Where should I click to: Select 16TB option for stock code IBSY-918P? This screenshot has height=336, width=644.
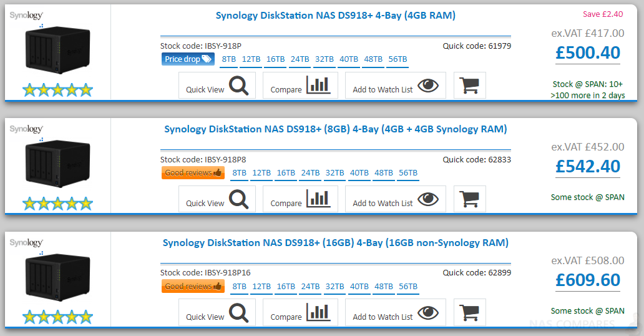coord(276,59)
